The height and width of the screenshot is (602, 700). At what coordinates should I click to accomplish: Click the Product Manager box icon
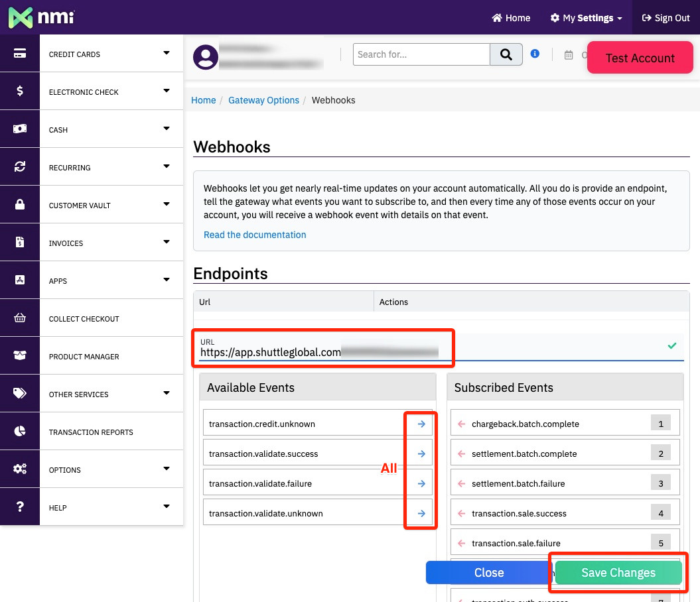click(20, 355)
